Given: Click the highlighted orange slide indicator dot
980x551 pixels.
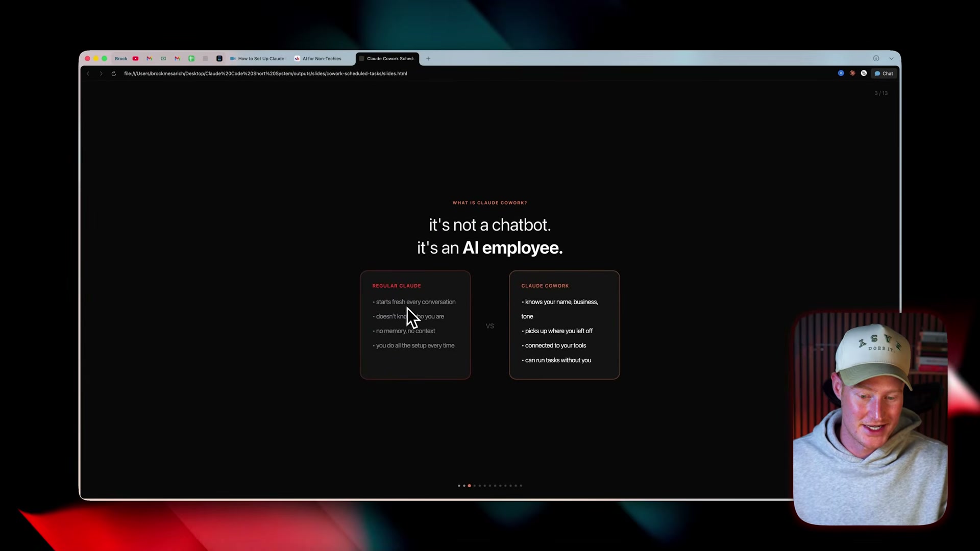Looking at the screenshot, I should tap(469, 486).
